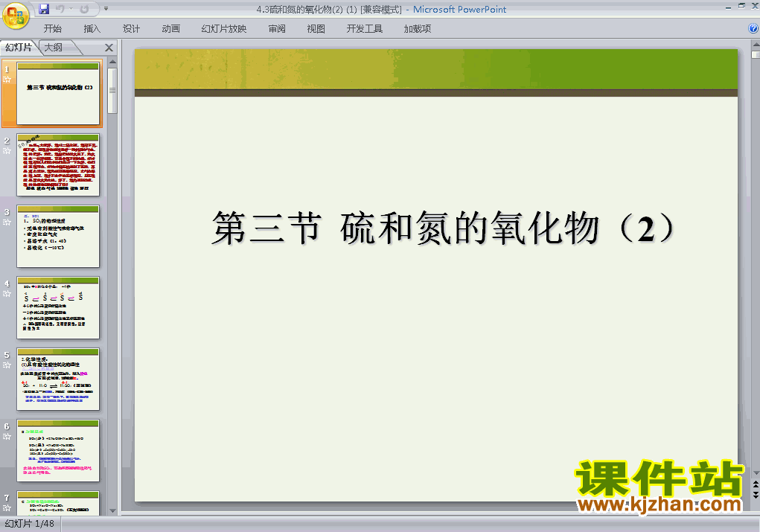Select slide 3 thumbnail

[58, 236]
